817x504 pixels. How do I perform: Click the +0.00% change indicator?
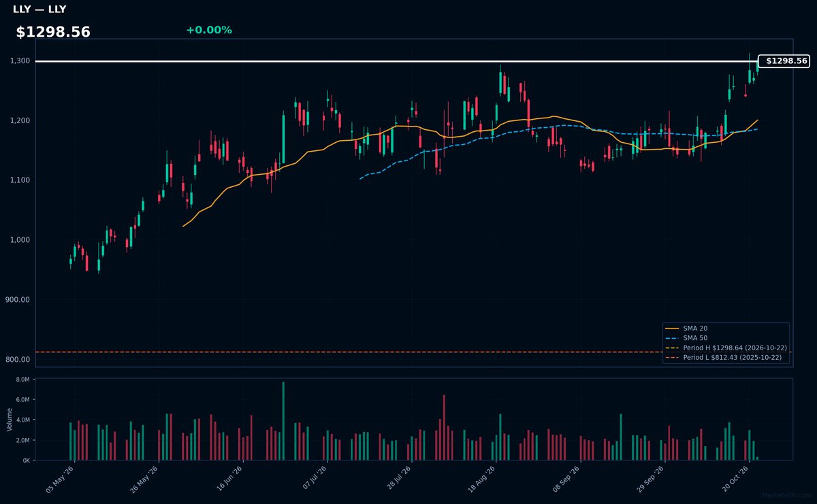tap(209, 30)
